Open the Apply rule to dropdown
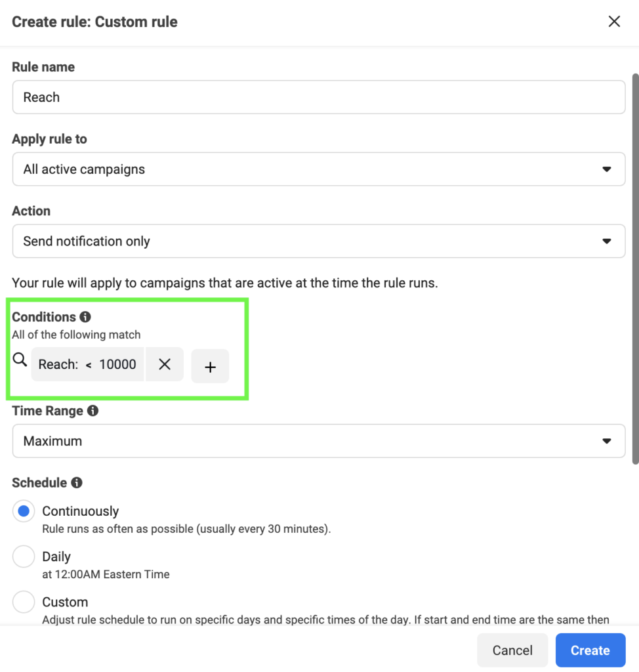This screenshot has width=639, height=672. pos(318,169)
